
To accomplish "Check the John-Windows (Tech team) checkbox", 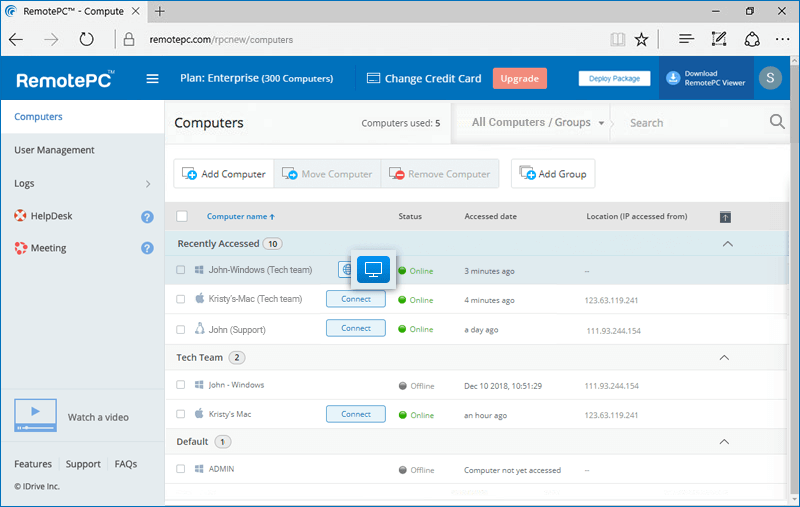I will 181,270.
